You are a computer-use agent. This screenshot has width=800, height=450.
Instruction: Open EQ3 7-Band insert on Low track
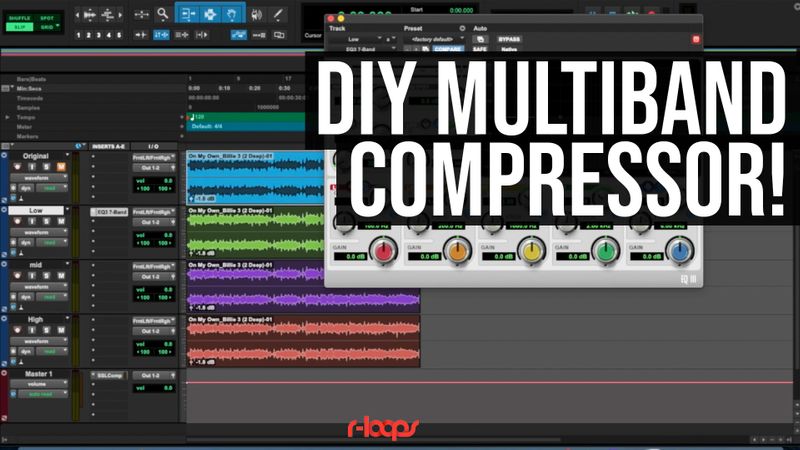pos(109,212)
